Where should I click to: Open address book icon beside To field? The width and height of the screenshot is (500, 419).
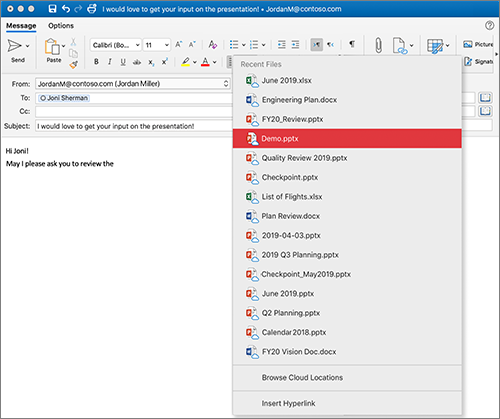(x=485, y=98)
